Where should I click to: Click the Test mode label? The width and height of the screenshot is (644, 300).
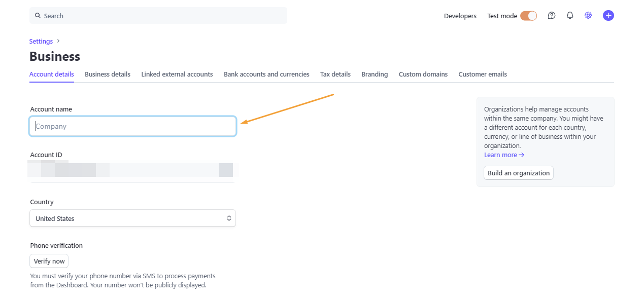(502, 16)
